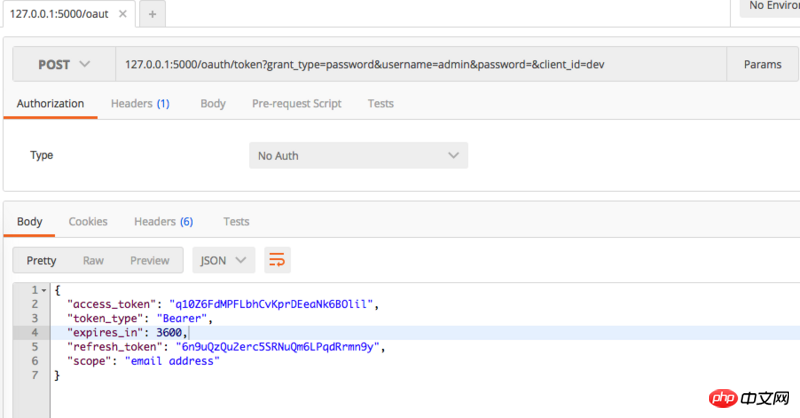800x418 pixels.
Task: Collapse JSON root with fold arrow
Action: pyautogui.click(x=44, y=290)
